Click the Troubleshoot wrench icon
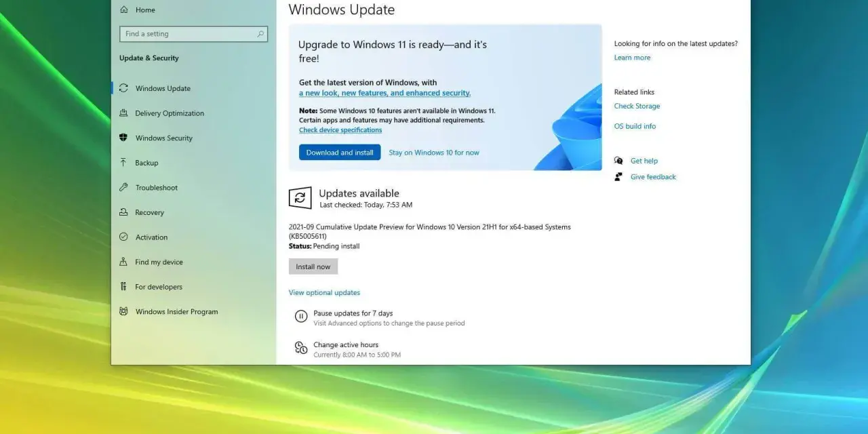868x434 pixels. coord(123,187)
